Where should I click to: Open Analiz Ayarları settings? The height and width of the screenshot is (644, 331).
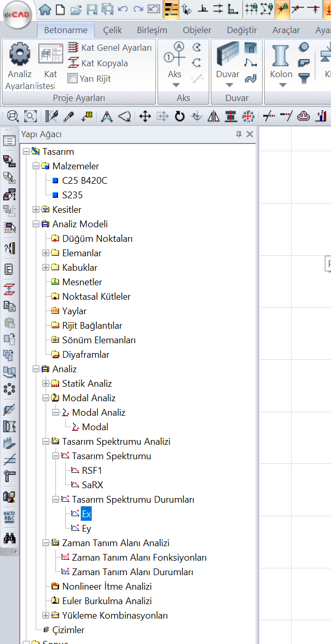[x=20, y=66]
